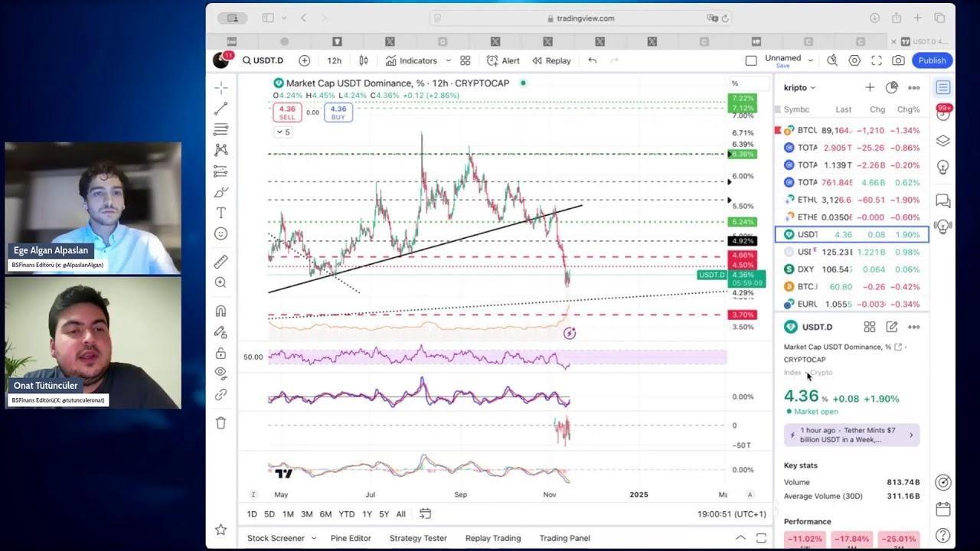Open the ideas streams panel
This screenshot has width=980, height=551.
pos(943,227)
